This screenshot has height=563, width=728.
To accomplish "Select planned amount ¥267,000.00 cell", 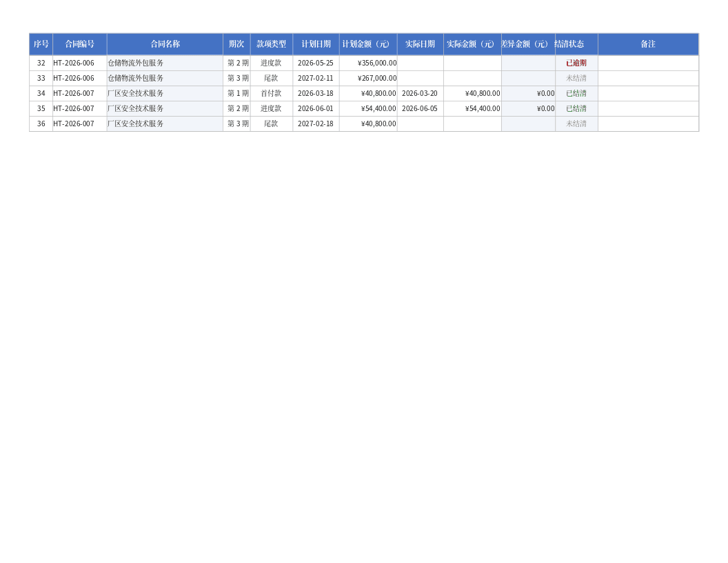I will [x=368, y=79].
